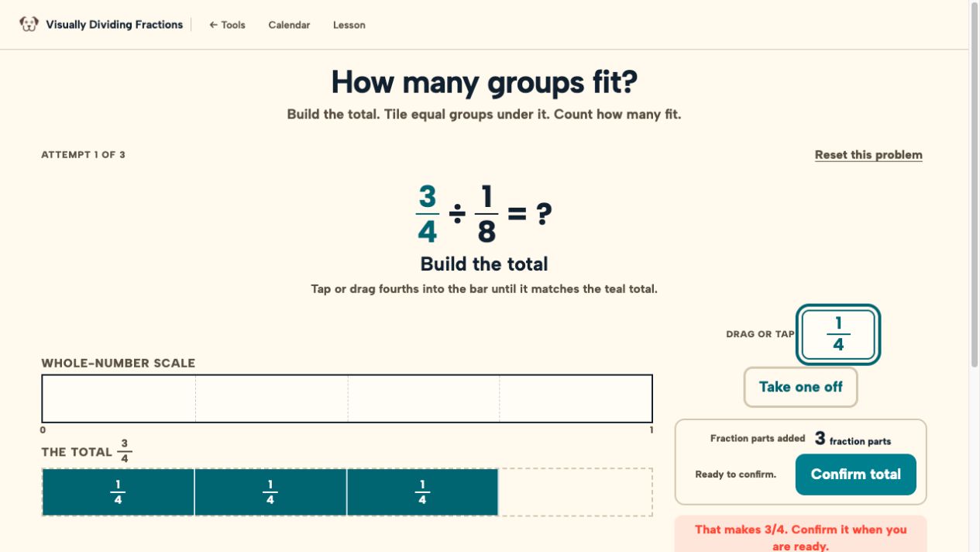Click the '3 fraction parts' count
The image size is (980, 552).
click(853, 440)
